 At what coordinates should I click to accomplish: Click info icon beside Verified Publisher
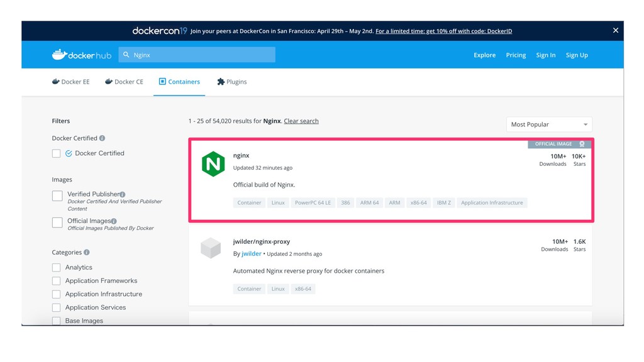[123, 195]
